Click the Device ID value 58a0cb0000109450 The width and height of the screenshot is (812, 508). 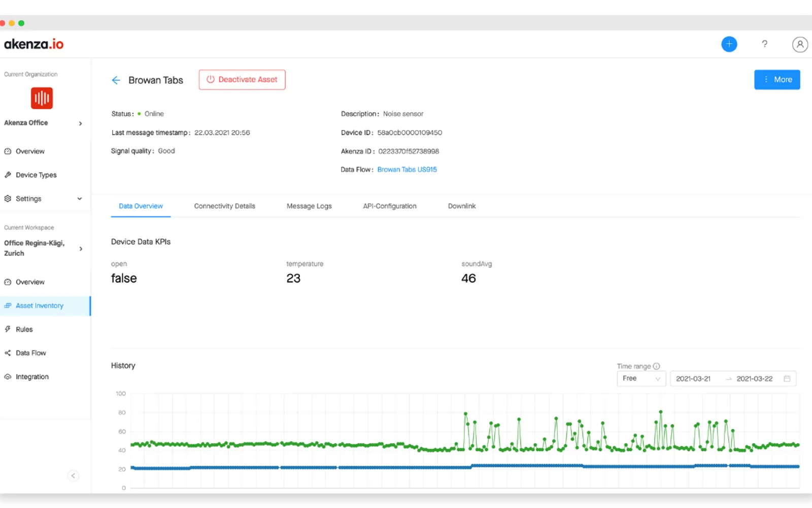click(410, 133)
